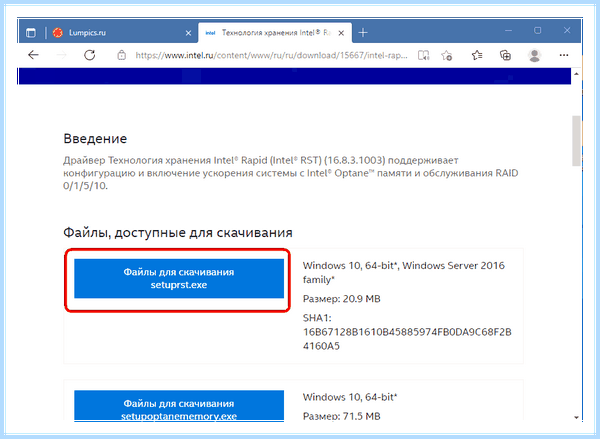600x439 pixels.
Task: Open Read aloud / immersive reader
Action: tap(424, 55)
